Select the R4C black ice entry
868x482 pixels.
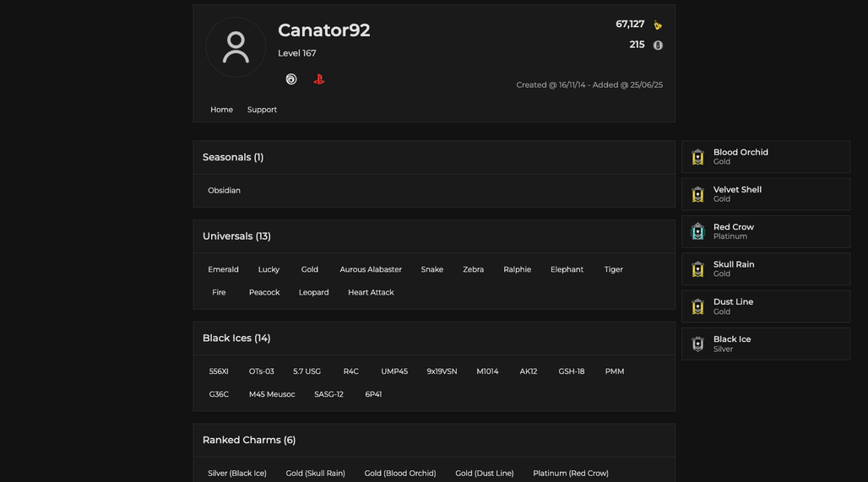[x=351, y=371]
